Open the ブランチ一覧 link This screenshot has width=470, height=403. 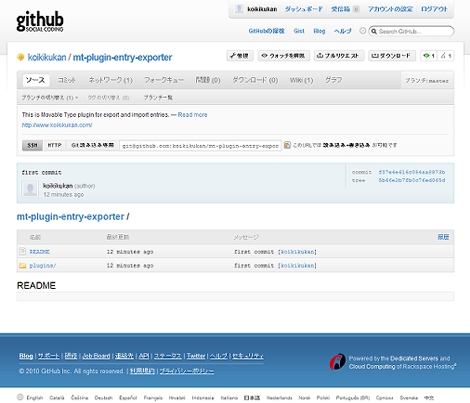[158, 98]
